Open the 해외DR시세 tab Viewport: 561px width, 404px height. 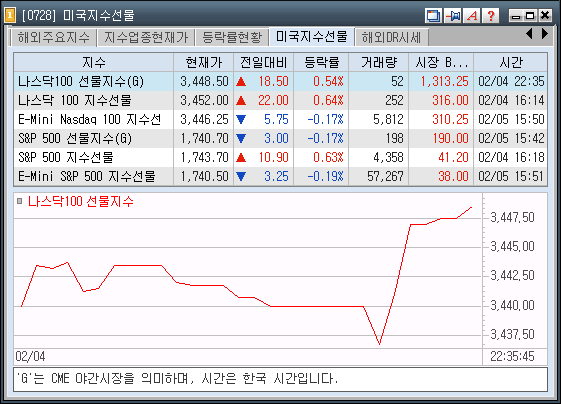tap(391, 37)
